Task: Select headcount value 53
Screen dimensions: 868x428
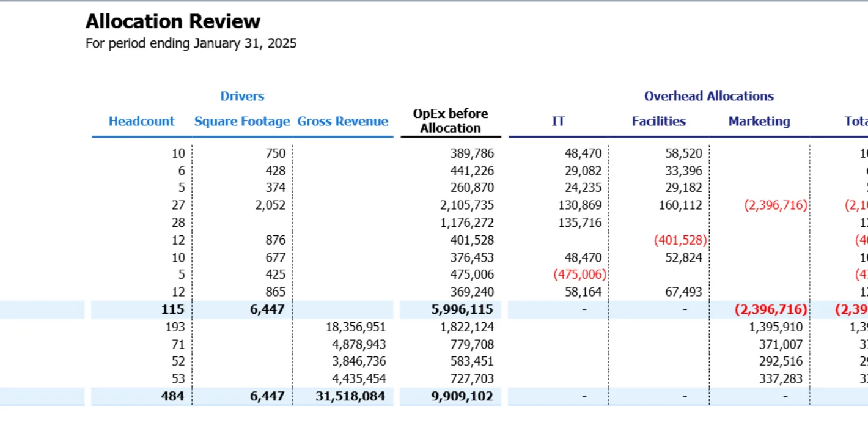Action: [178, 378]
